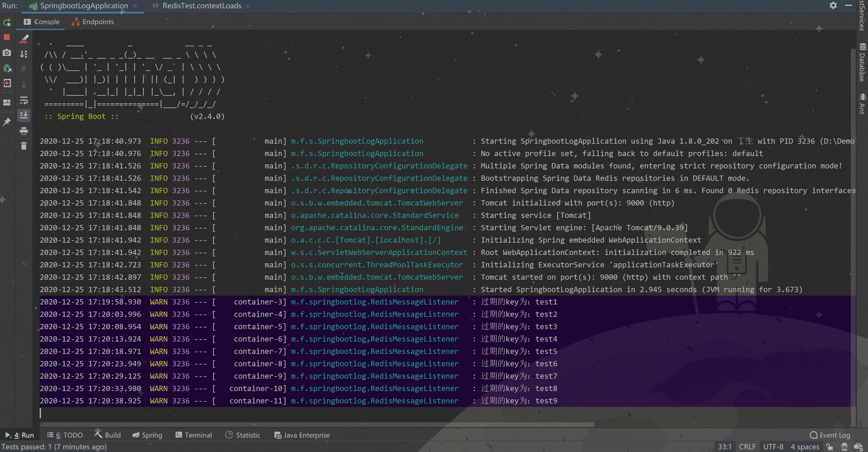Select the Endpoints tab
This screenshot has width=868, height=452.
[x=93, y=22]
